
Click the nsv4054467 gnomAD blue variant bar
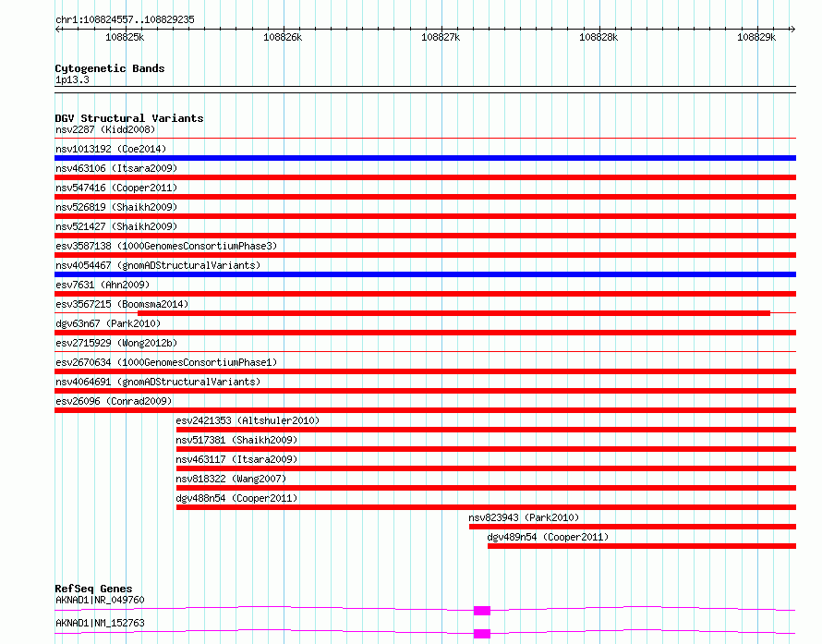[x=425, y=274]
